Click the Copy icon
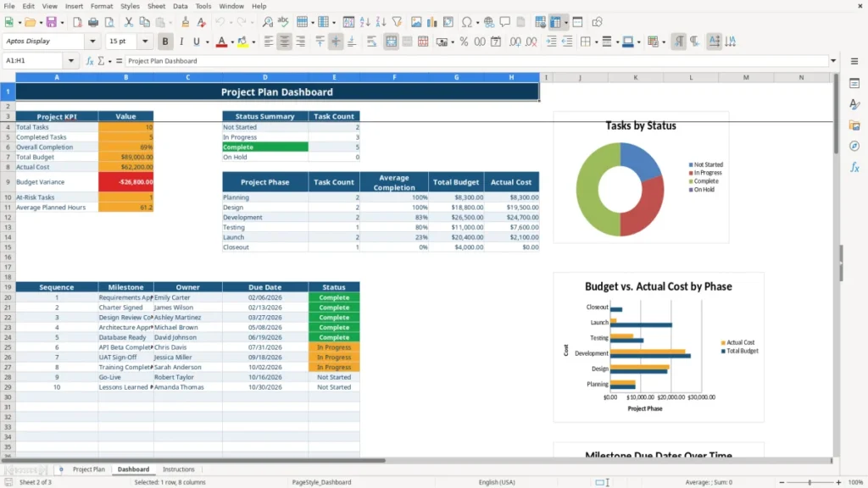This screenshot has height=488, width=868. pyautogui.click(x=144, y=22)
